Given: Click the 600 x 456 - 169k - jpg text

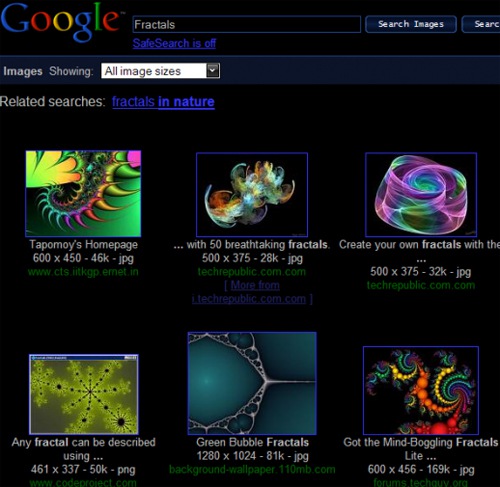Looking at the screenshot, I should point(421,470).
